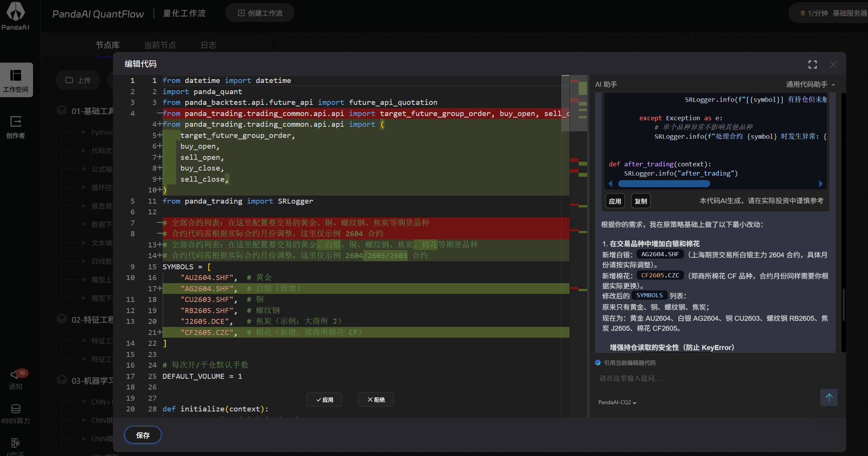This screenshot has height=456, width=868.
Task: Click the "from panda_trading import SRLogger" line
Action: click(x=237, y=201)
